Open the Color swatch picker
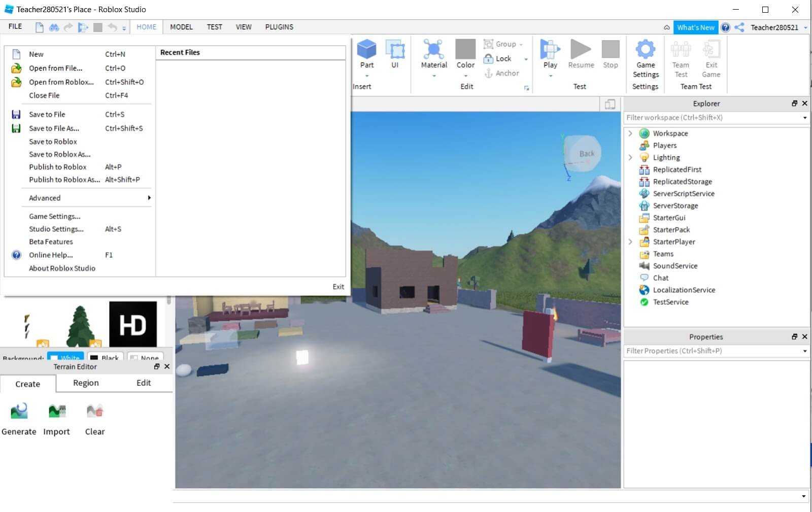The image size is (812, 512). (x=465, y=50)
